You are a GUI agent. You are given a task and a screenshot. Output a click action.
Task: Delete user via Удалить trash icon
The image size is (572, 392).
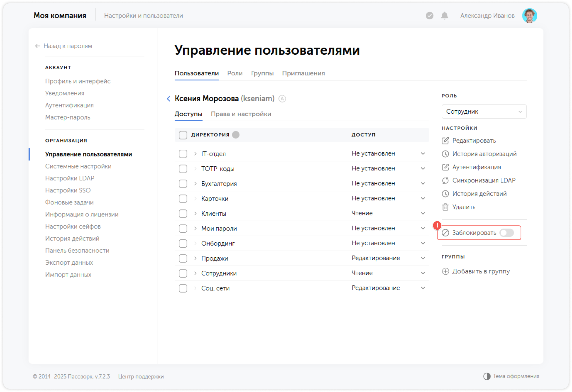click(446, 207)
